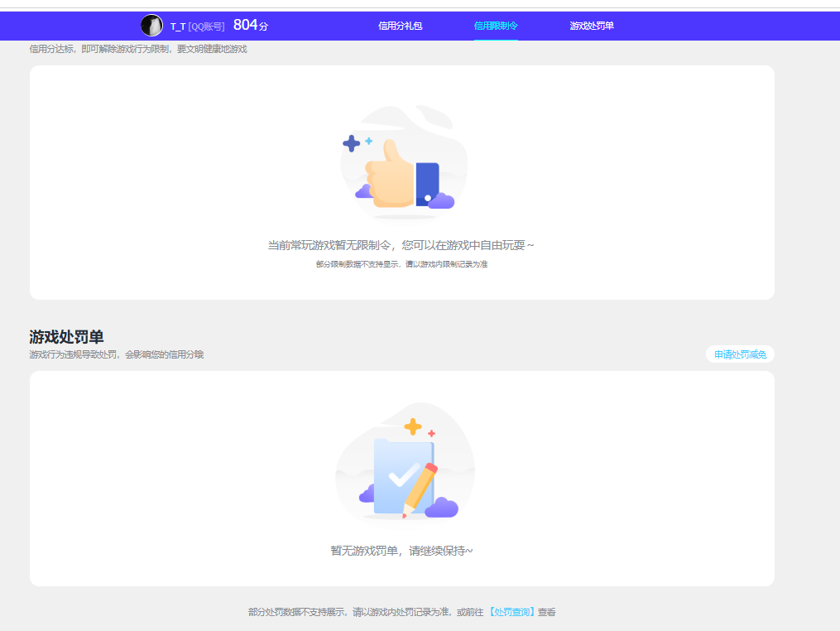Click the user avatar in header
The width and height of the screenshot is (840, 631).
(151, 25)
